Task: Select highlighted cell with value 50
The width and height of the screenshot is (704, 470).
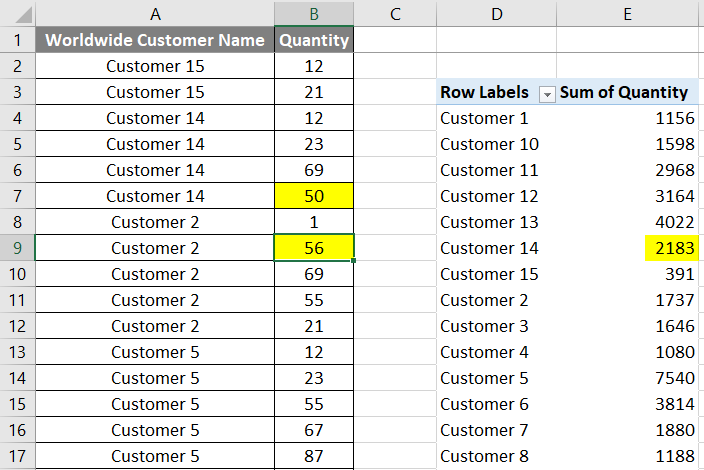Action: coord(314,196)
